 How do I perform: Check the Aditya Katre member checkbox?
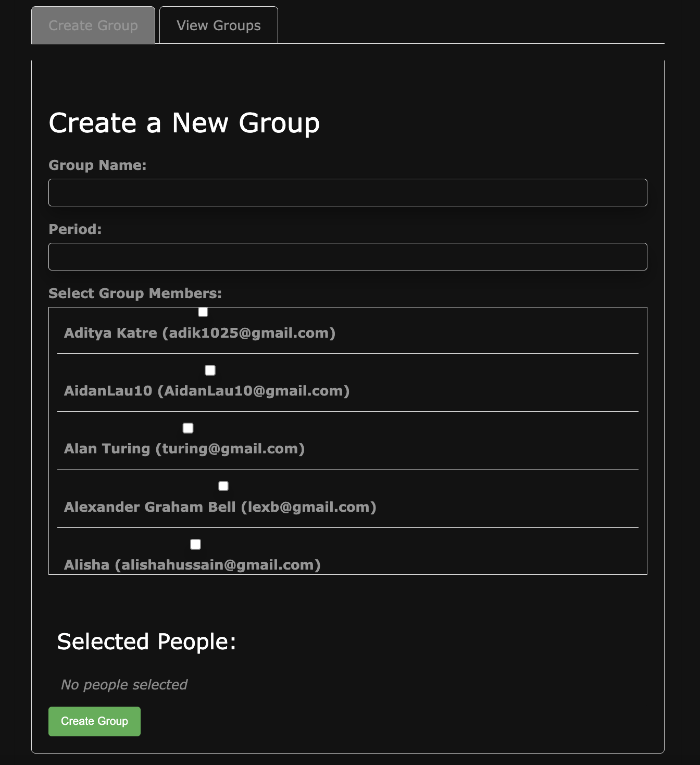tap(203, 312)
